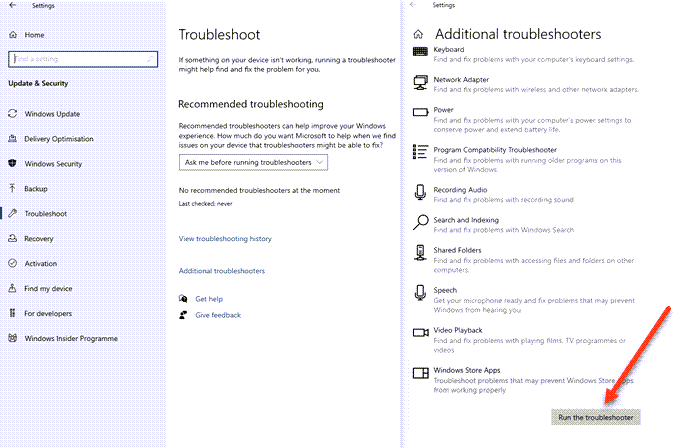
Task: Click the For developers icon
Action: coord(12,313)
